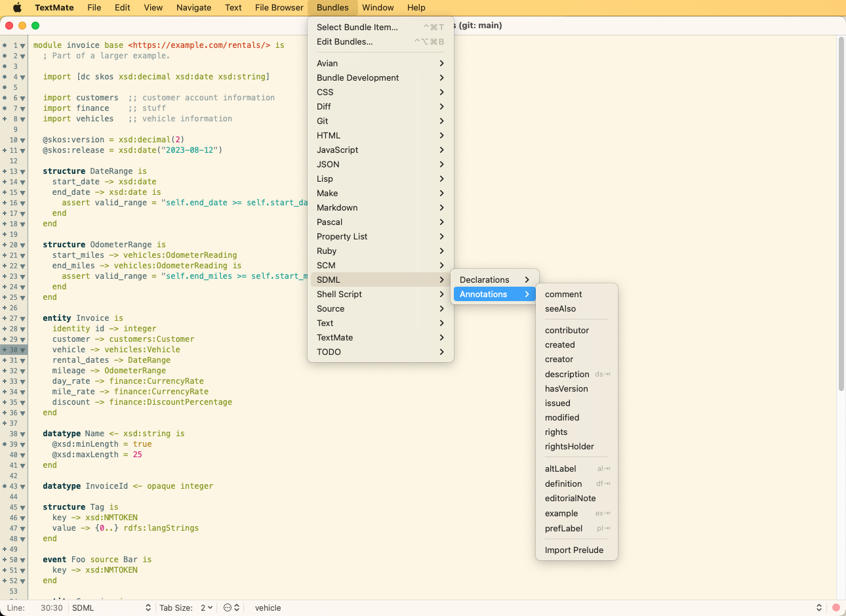Select the highlighted Annotations submenu item
The height and width of the screenshot is (616, 846).
pos(494,294)
